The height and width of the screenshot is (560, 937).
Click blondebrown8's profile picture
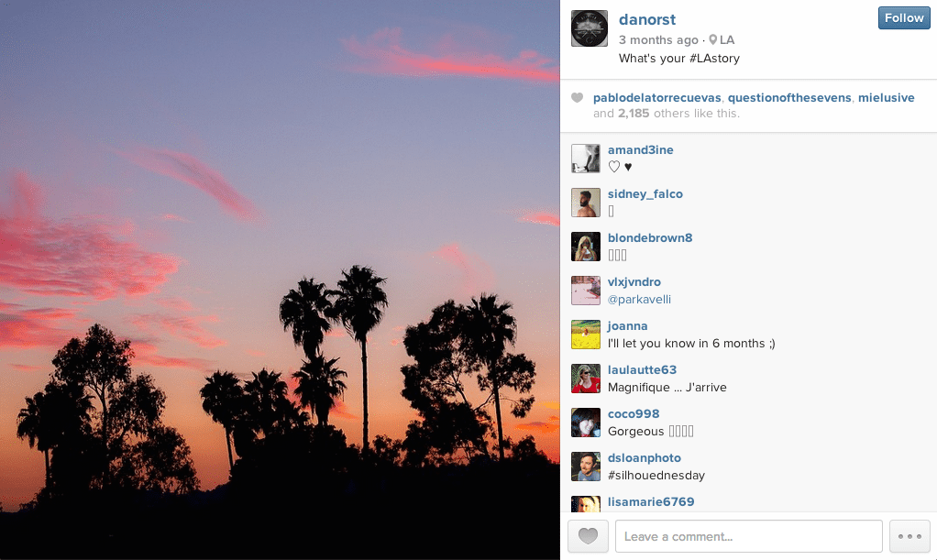point(586,247)
